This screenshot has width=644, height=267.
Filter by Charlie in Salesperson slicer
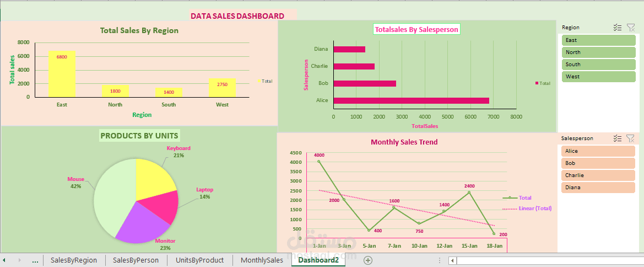pos(598,175)
